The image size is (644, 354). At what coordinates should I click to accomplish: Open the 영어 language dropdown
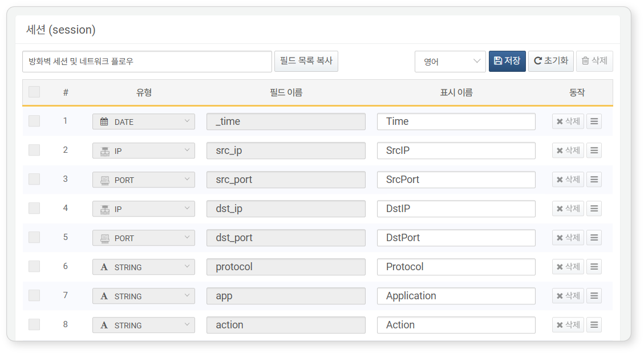450,62
